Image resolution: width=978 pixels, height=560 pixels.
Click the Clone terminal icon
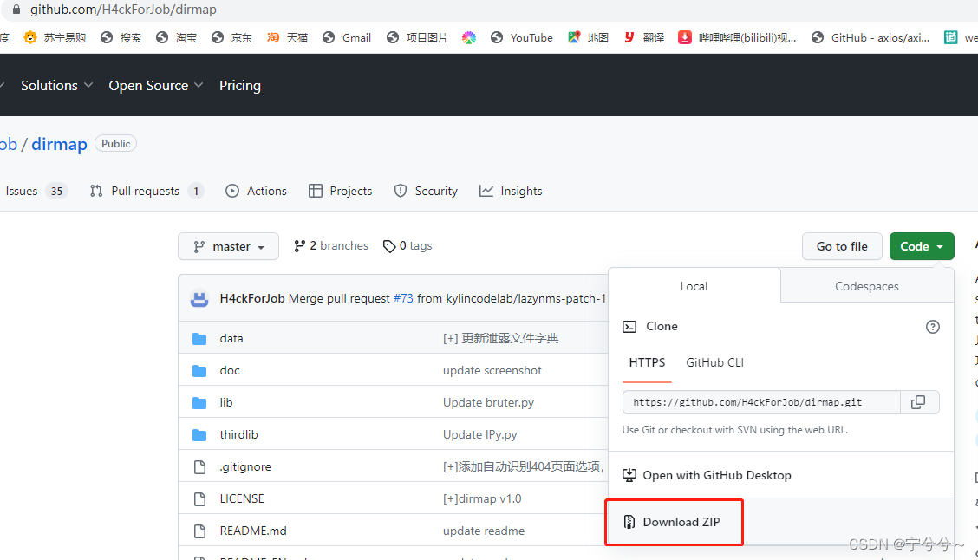coord(629,326)
